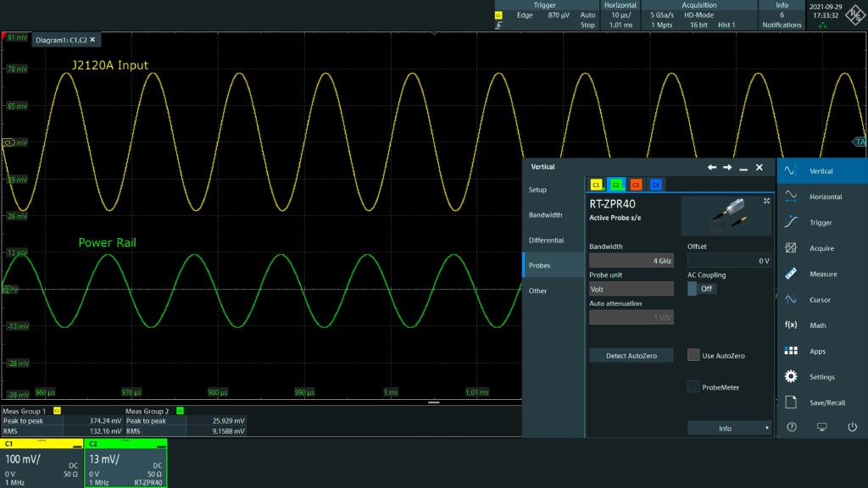Enable the Use AutoZero checkbox
The width and height of the screenshot is (868, 488).
[x=693, y=356]
